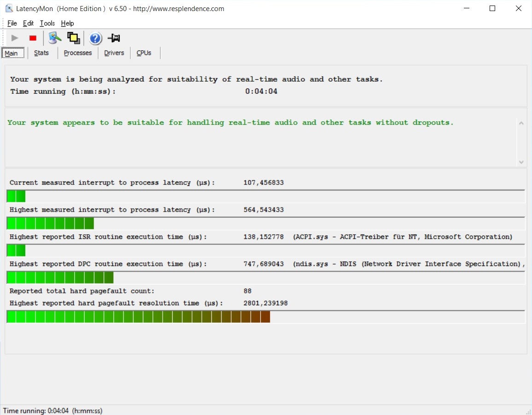Click the hard pagefault count value 88
532x415 pixels.
click(247, 291)
